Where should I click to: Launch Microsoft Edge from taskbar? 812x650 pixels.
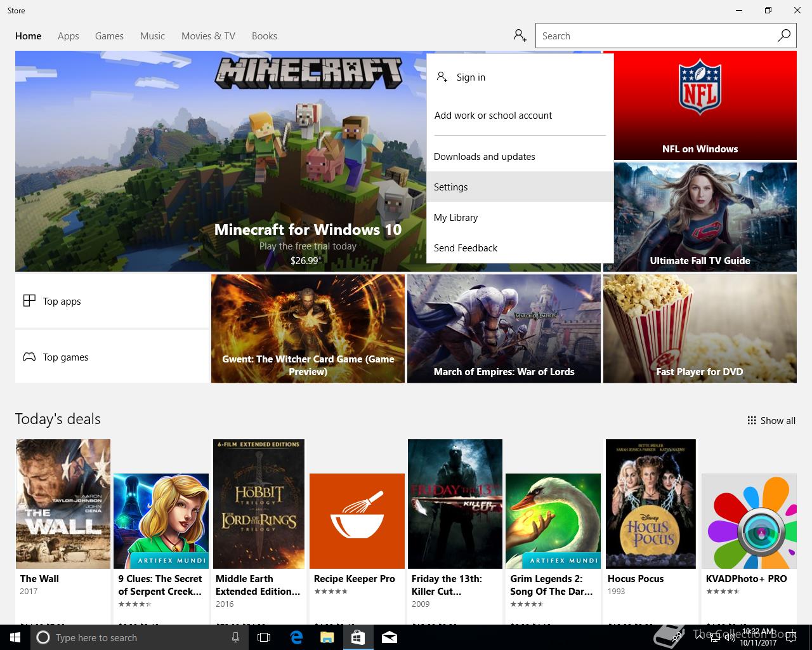[x=296, y=637]
